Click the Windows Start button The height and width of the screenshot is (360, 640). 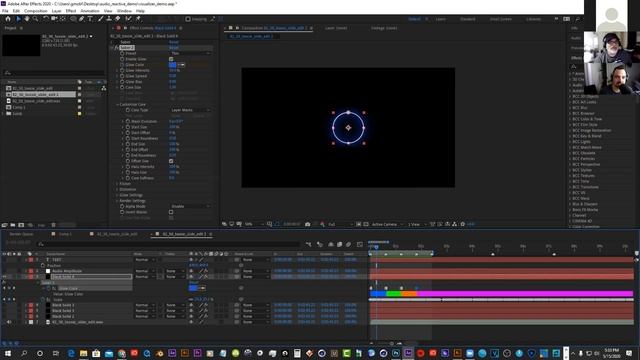[7, 353]
